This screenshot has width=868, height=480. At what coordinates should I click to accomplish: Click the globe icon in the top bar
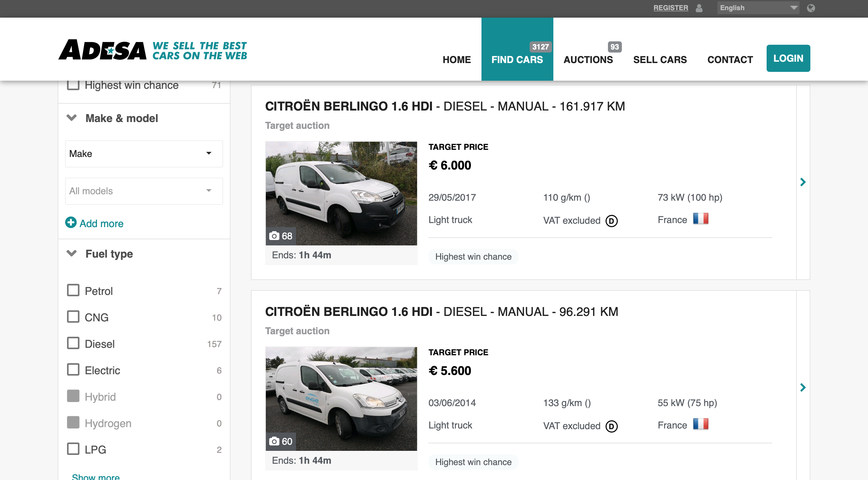click(x=811, y=8)
